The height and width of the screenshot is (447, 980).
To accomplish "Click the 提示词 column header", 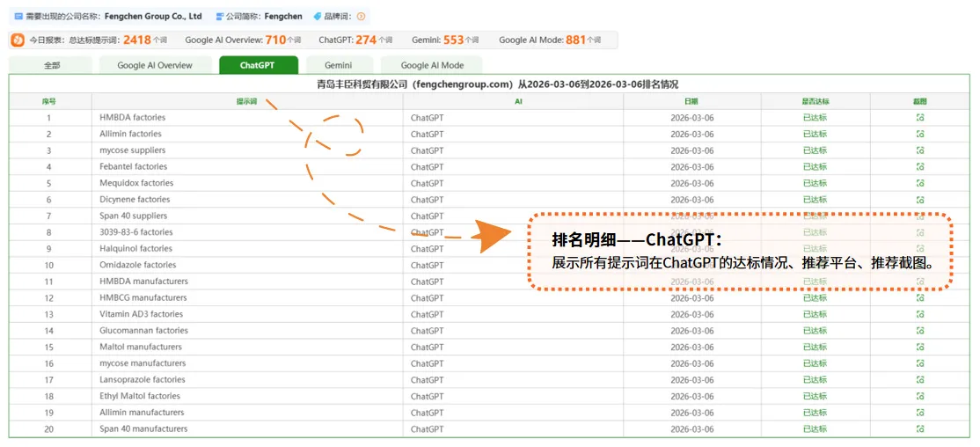I will pyautogui.click(x=247, y=101).
